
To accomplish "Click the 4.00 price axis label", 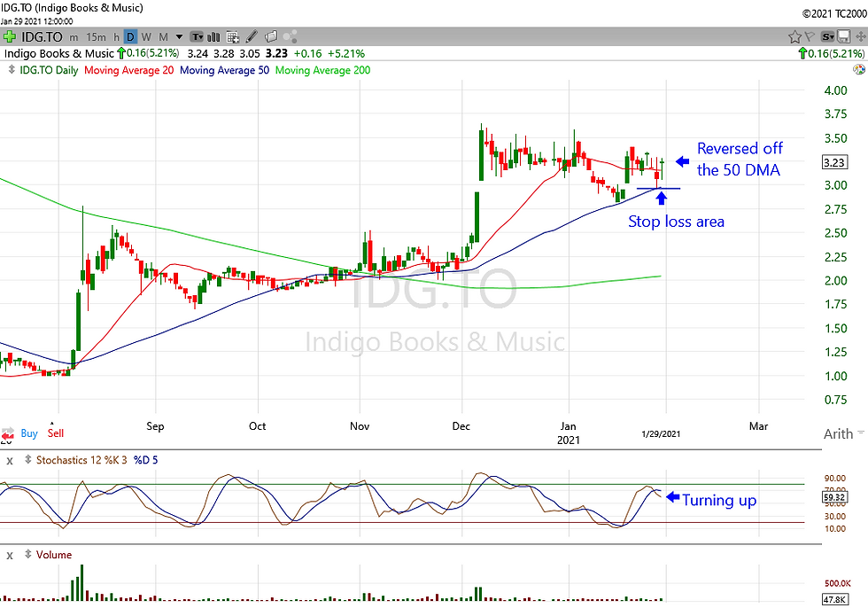I will point(835,90).
